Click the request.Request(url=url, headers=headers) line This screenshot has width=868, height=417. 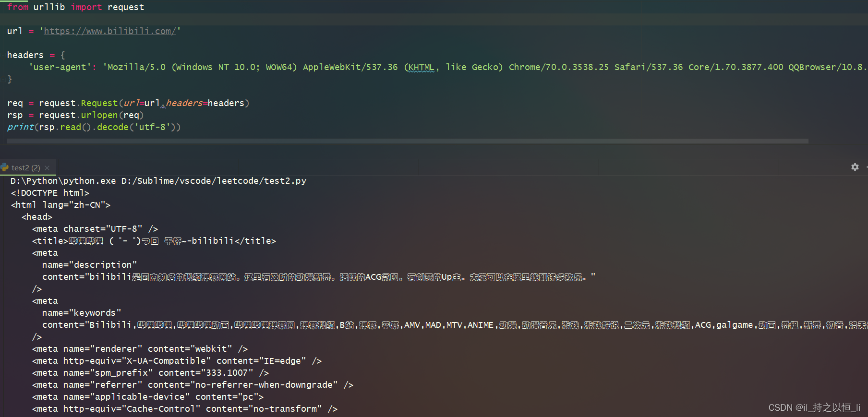point(128,103)
